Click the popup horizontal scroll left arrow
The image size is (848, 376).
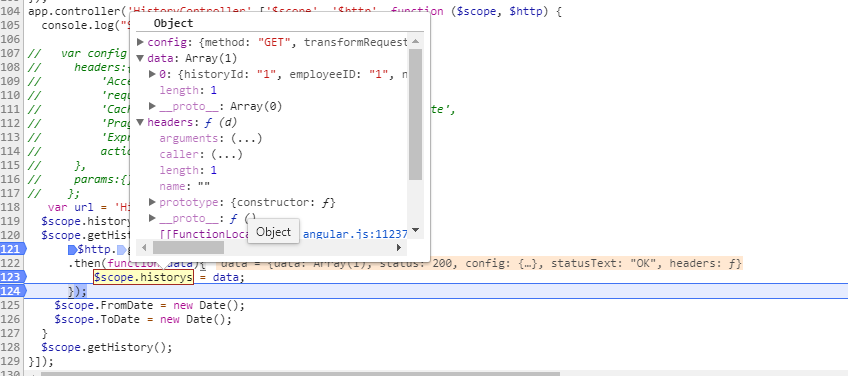(144, 248)
